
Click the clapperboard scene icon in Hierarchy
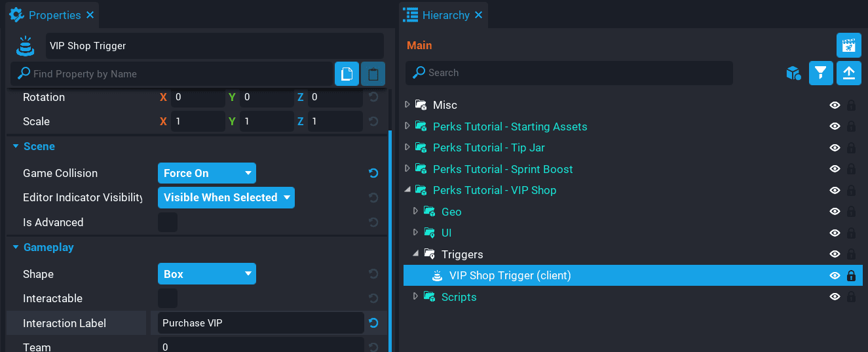[x=848, y=45]
